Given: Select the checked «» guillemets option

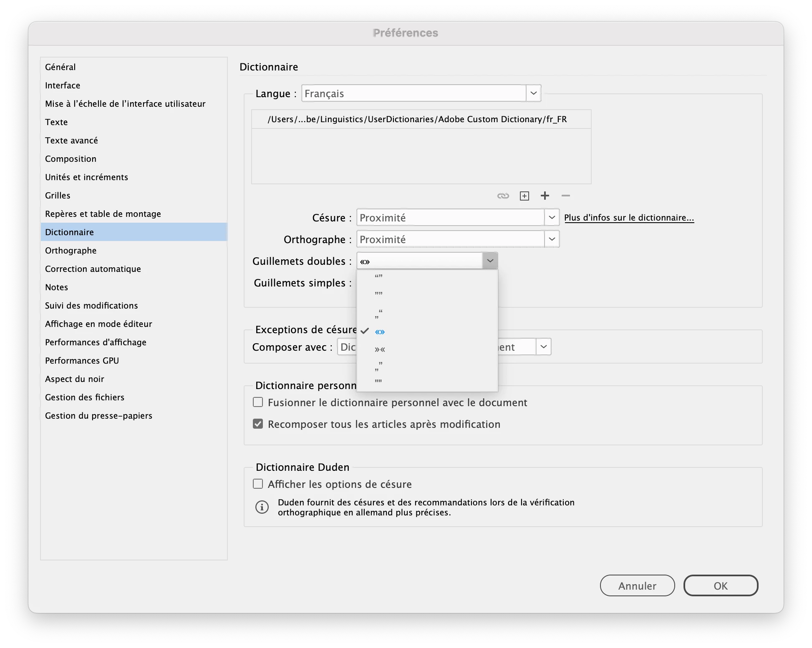Looking at the screenshot, I should pos(380,332).
